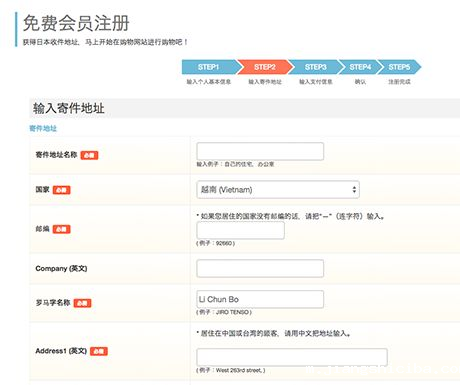Click the hyphen instruction note above the postal code field
460x385 pixels.
click(291, 216)
